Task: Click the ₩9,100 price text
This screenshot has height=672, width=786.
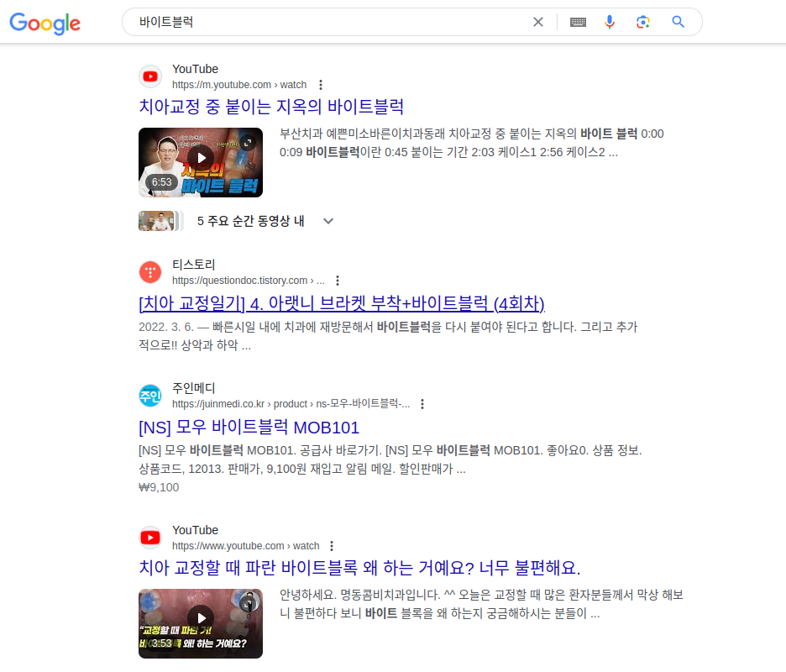Action: point(159,487)
